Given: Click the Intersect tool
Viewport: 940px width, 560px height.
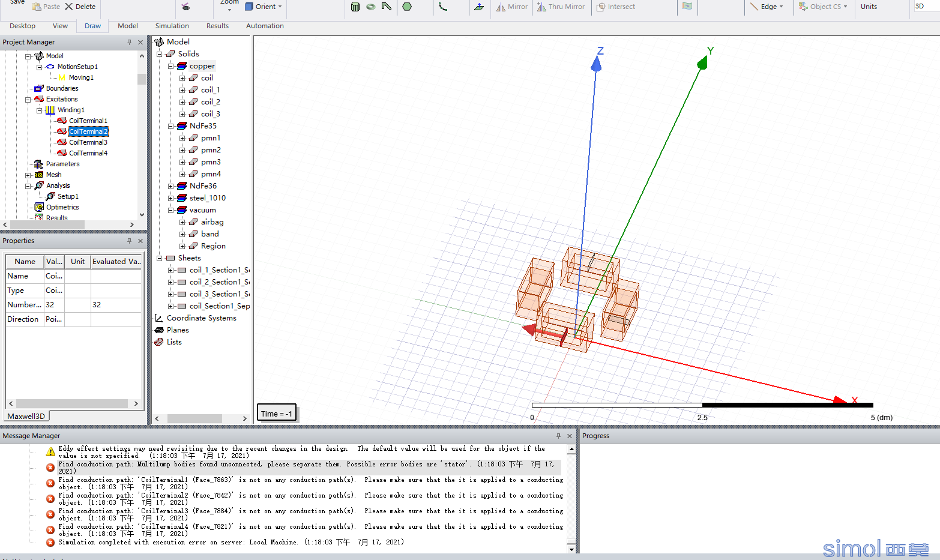Looking at the screenshot, I should 615,7.
